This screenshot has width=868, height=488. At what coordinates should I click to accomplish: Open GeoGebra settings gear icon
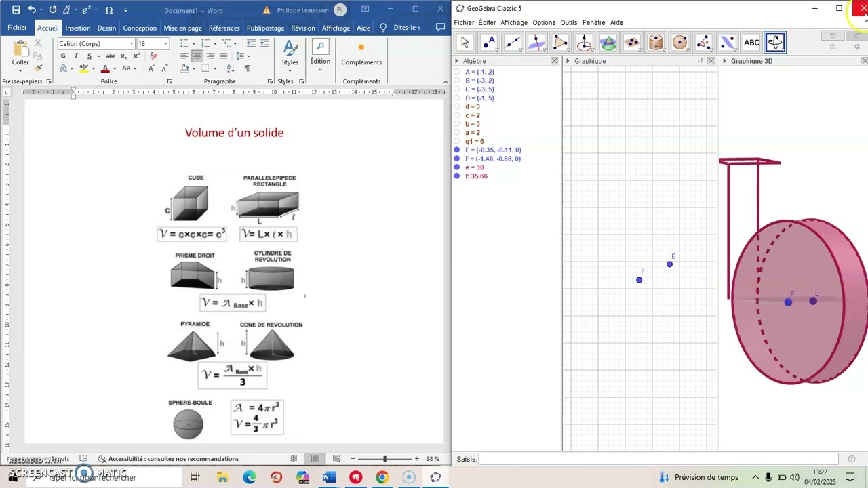[857, 47]
